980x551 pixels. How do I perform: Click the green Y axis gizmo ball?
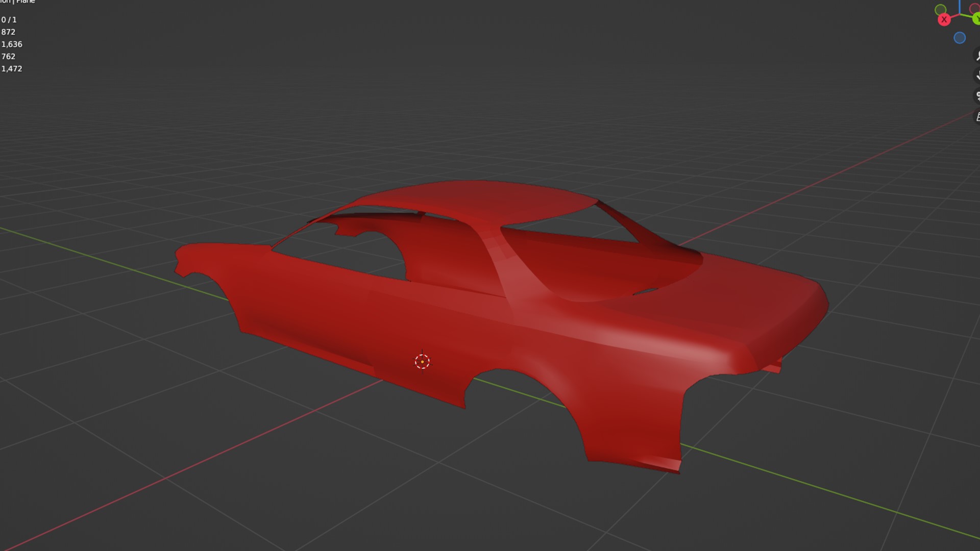click(x=976, y=19)
